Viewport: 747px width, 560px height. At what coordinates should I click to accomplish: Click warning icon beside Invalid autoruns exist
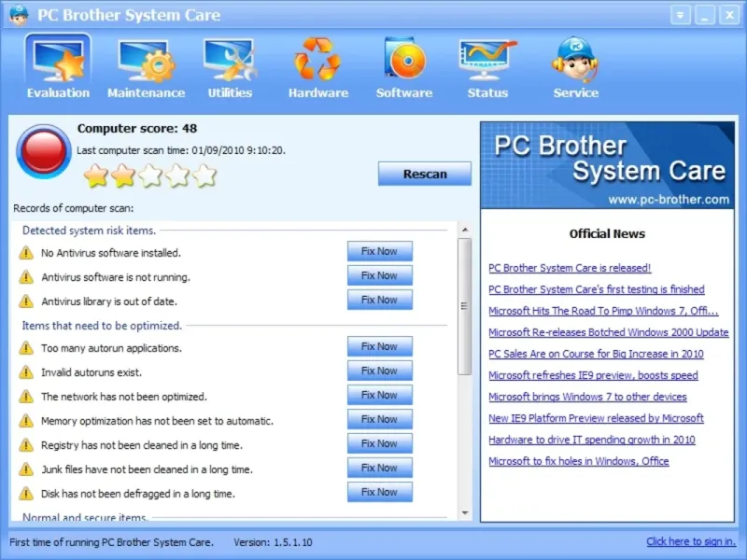point(26,371)
